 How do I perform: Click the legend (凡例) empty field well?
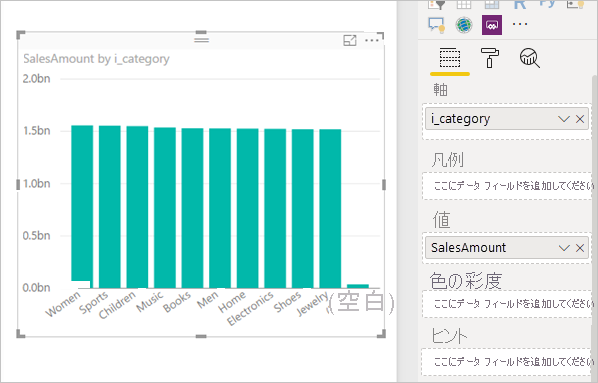pos(507,186)
